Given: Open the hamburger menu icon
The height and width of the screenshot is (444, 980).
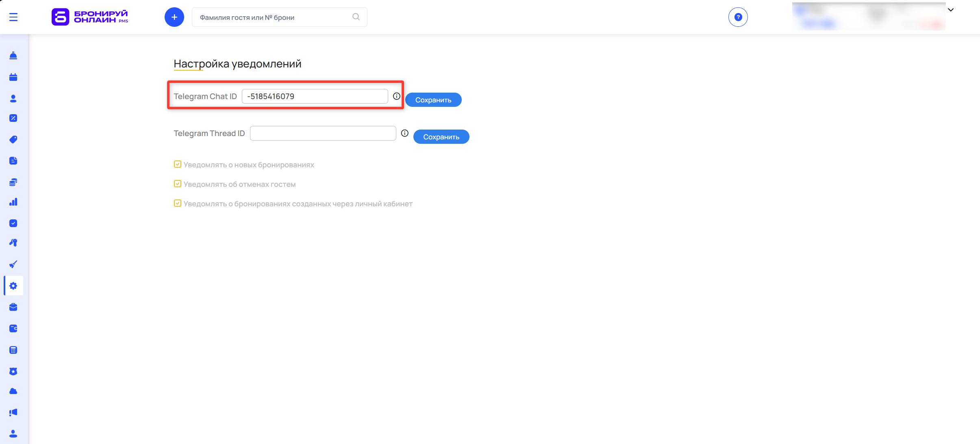Looking at the screenshot, I should [13, 17].
